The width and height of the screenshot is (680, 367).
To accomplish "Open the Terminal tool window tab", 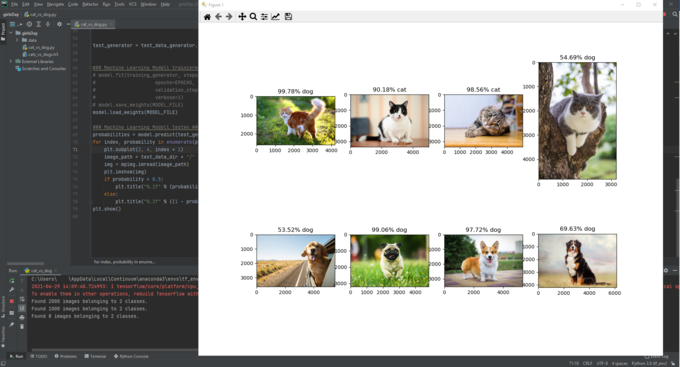I will click(95, 357).
